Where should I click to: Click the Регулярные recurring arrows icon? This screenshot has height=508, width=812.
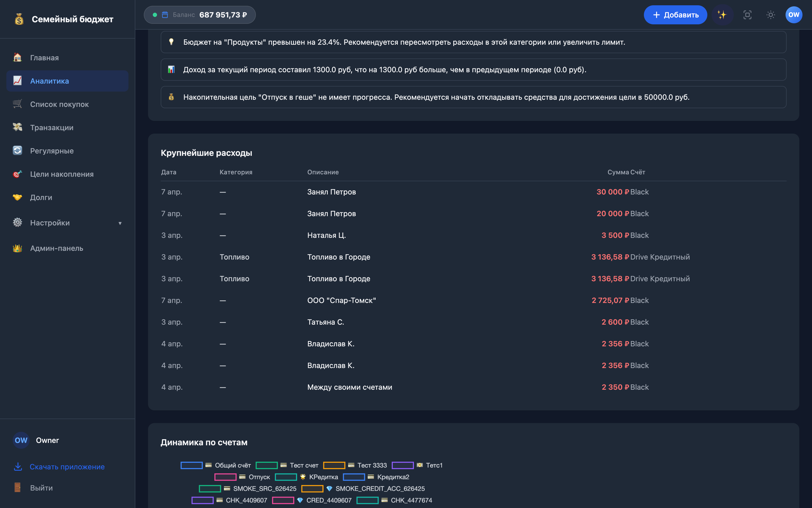17,151
